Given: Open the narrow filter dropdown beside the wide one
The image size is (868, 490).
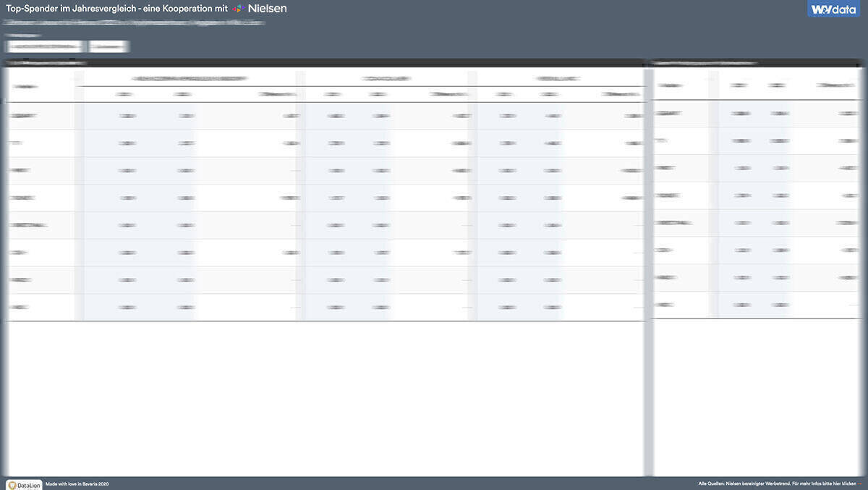Looking at the screenshot, I should (109, 46).
